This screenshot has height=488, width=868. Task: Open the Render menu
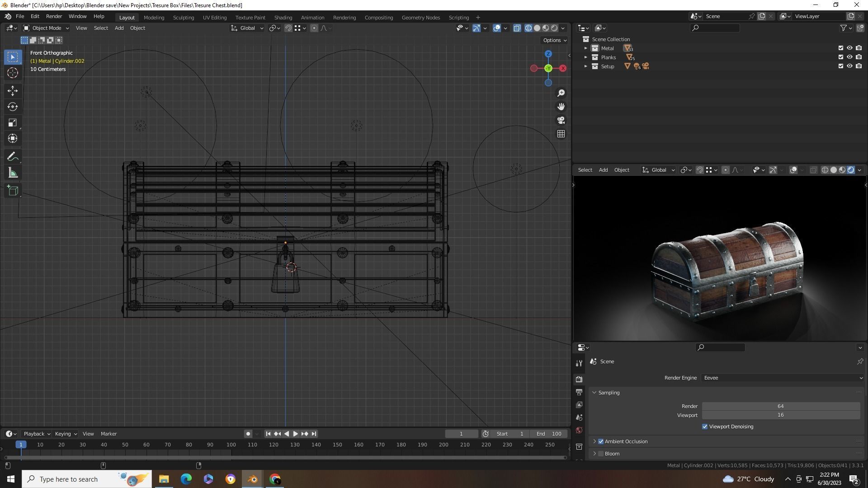point(54,16)
